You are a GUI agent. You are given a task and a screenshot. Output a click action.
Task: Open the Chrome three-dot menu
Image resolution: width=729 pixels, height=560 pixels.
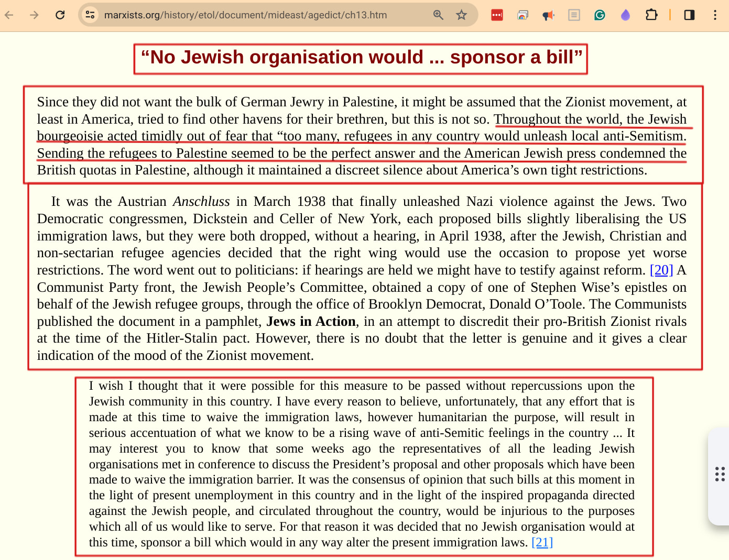coord(715,15)
